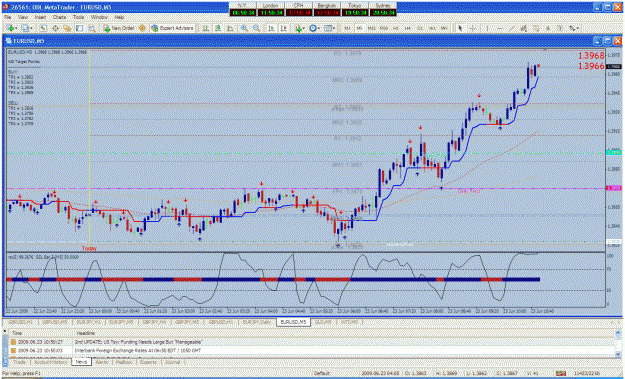Toggle the Data Window crosshair-style icon

55,28
